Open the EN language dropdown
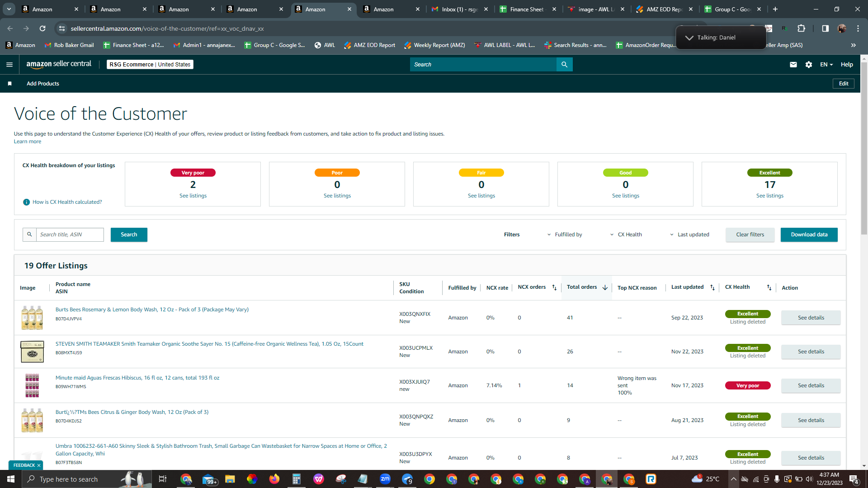The height and width of the screenshot is (488, 868). (826, 65)
